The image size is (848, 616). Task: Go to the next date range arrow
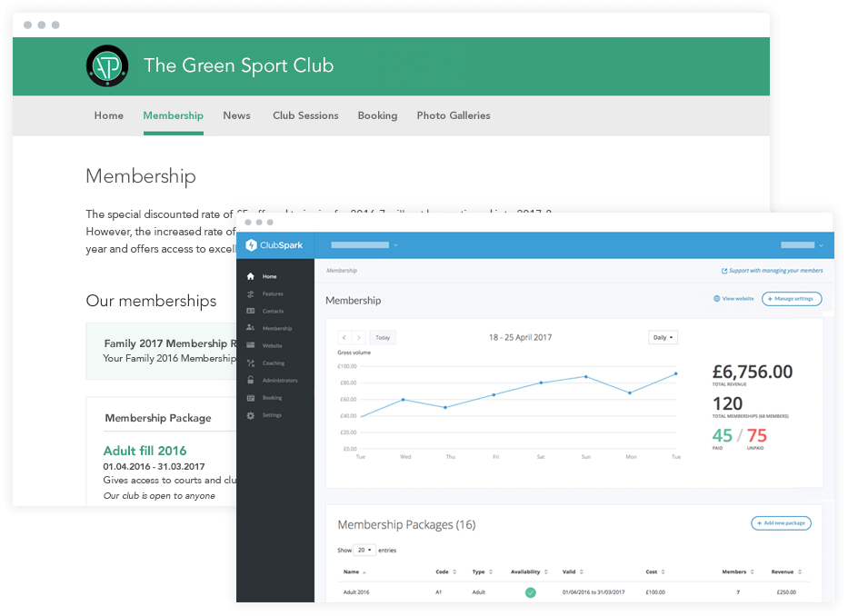click(359, 337)
